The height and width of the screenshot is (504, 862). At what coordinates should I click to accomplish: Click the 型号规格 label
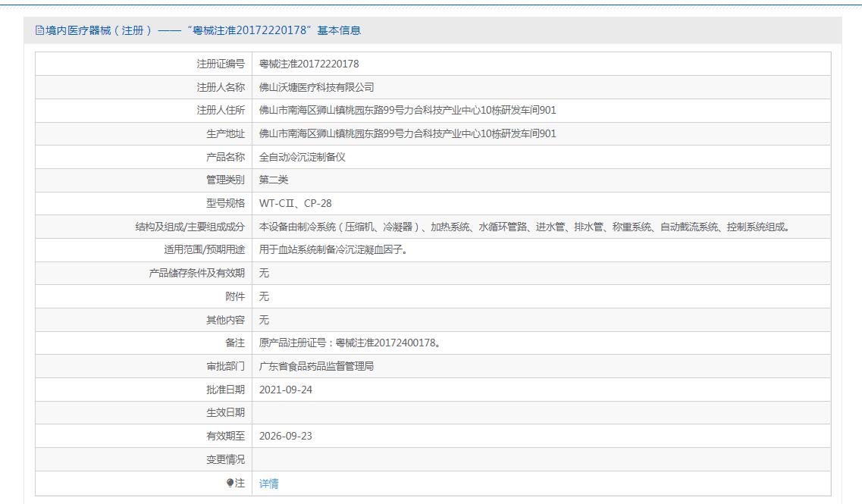point(225,203)
